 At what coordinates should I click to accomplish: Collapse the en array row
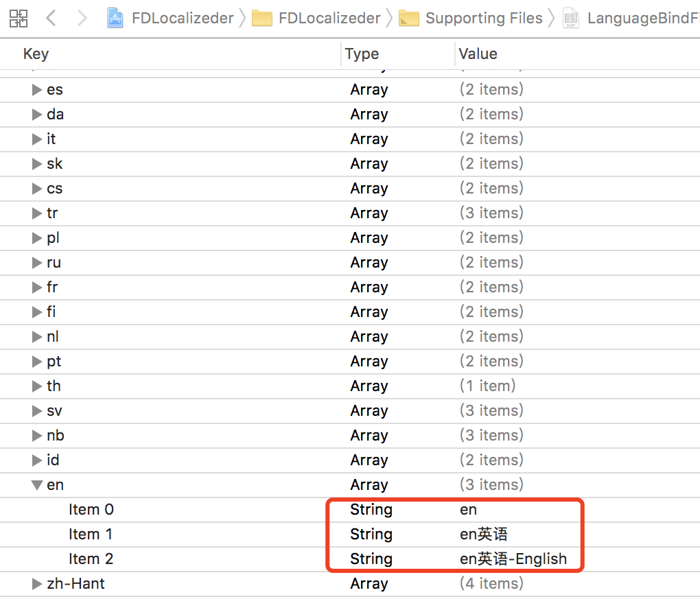(37, 485)
